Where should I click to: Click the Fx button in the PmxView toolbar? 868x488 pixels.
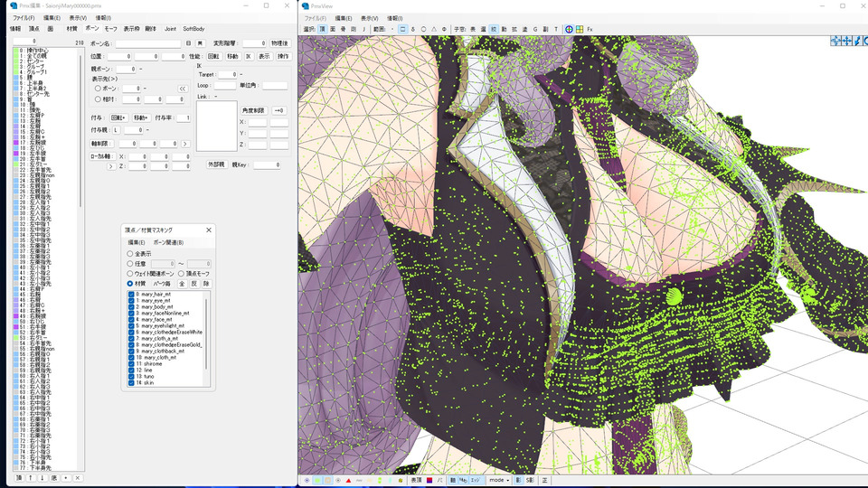(x=590, y=29)
